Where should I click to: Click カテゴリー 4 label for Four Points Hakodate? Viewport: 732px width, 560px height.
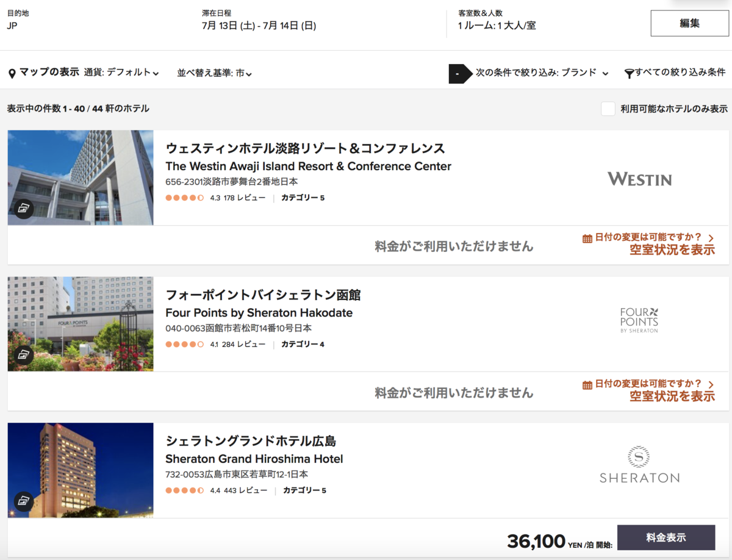pyautogui.click(x=303, y=345)
